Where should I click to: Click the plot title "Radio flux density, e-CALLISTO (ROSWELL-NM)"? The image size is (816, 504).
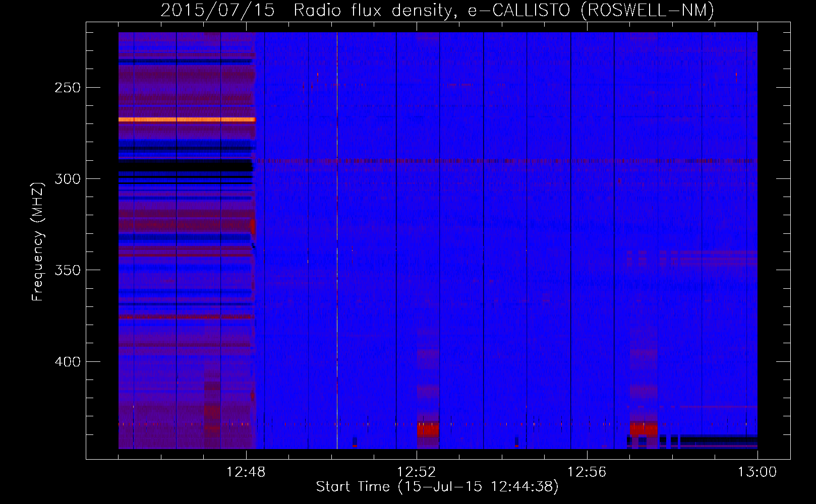503,10
